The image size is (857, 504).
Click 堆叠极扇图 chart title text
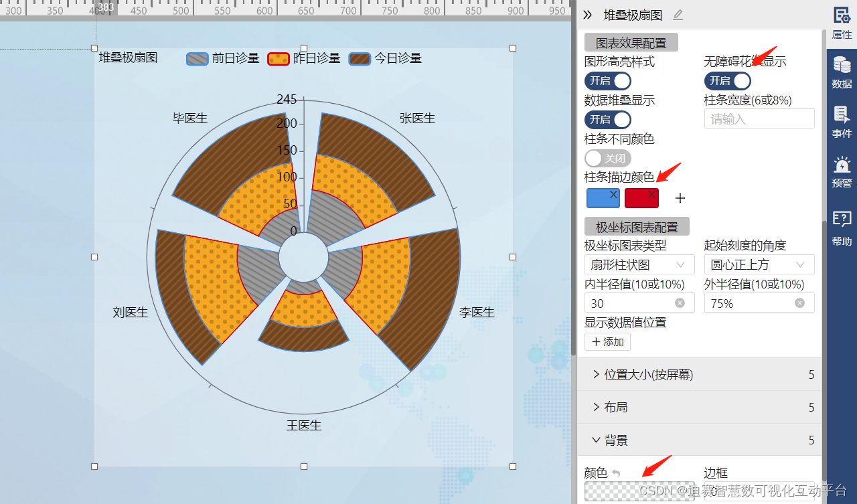tap(128, 58)
